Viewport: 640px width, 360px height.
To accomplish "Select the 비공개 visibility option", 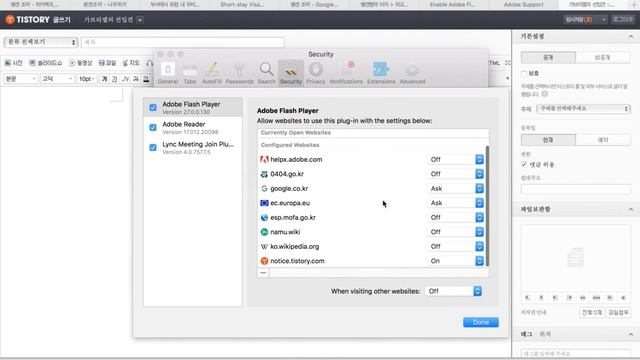I will [x=603, y=58].
